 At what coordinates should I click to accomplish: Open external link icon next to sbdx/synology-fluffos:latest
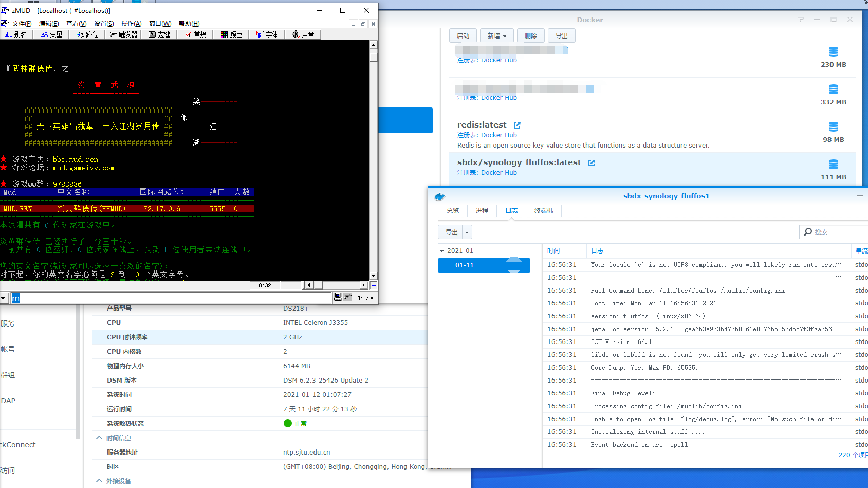click(x=592, y=163)
